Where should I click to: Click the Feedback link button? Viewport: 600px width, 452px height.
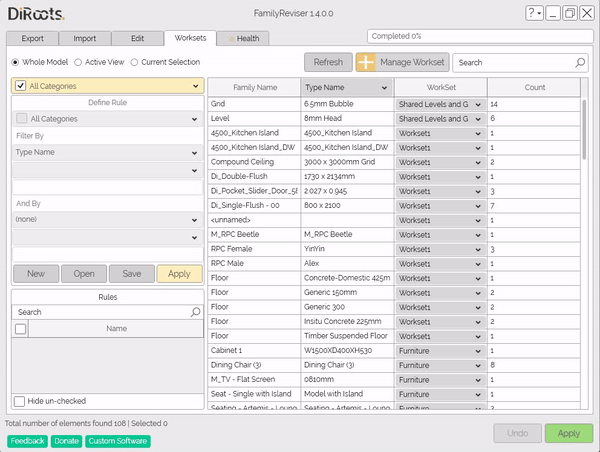pyautogui.click(x=28, y=441)
